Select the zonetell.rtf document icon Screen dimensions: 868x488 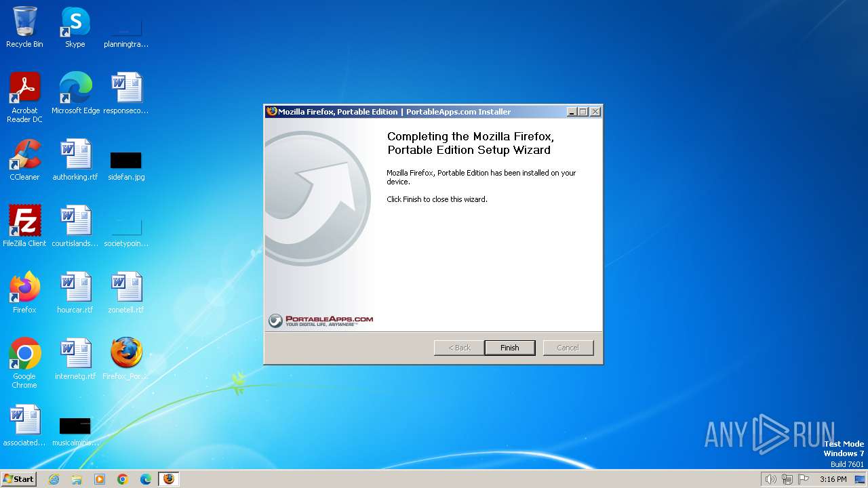pyautogui.click(x=126, y=293)
